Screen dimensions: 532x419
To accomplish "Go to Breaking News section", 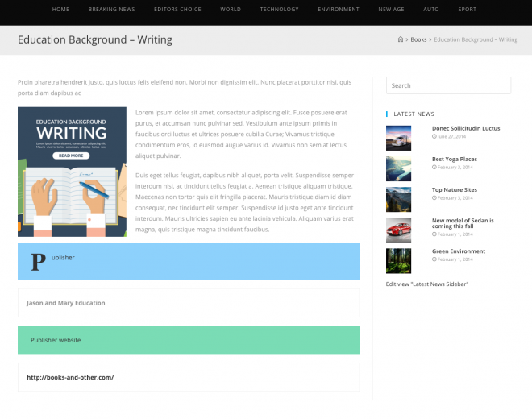I will click(x=111, y=10).
